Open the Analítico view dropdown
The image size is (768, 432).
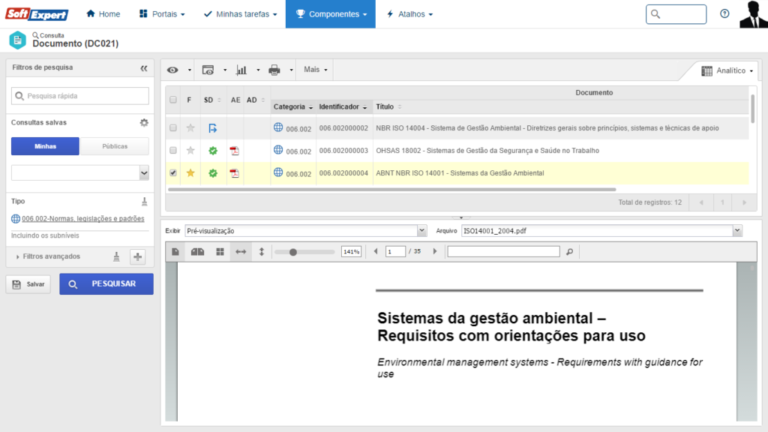[729, 71]
